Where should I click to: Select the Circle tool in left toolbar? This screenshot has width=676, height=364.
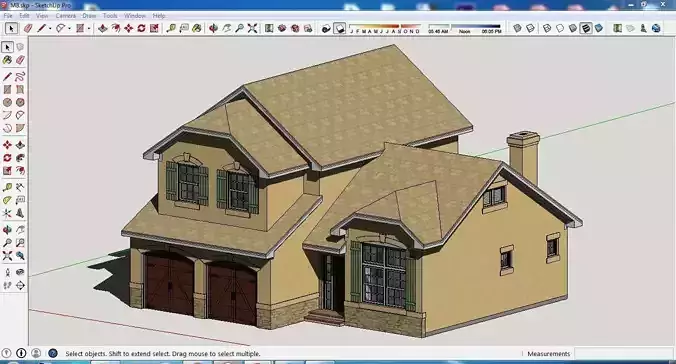(7, 103)
